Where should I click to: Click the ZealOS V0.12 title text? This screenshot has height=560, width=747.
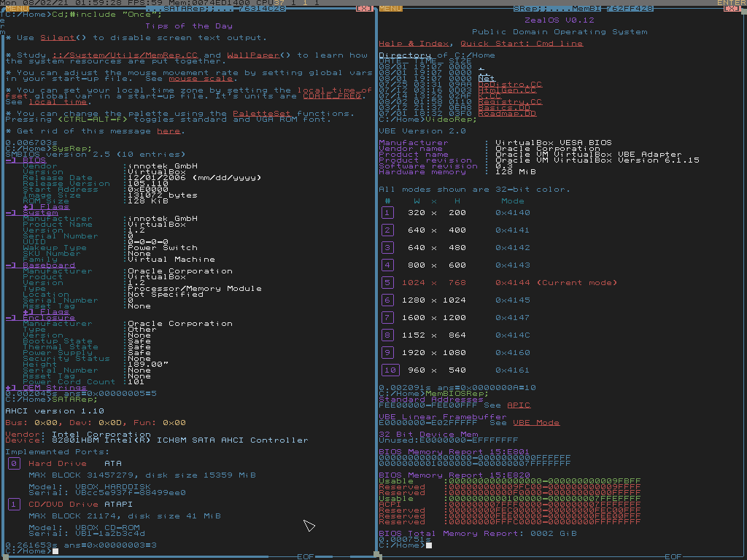click(x=560, y=20)
